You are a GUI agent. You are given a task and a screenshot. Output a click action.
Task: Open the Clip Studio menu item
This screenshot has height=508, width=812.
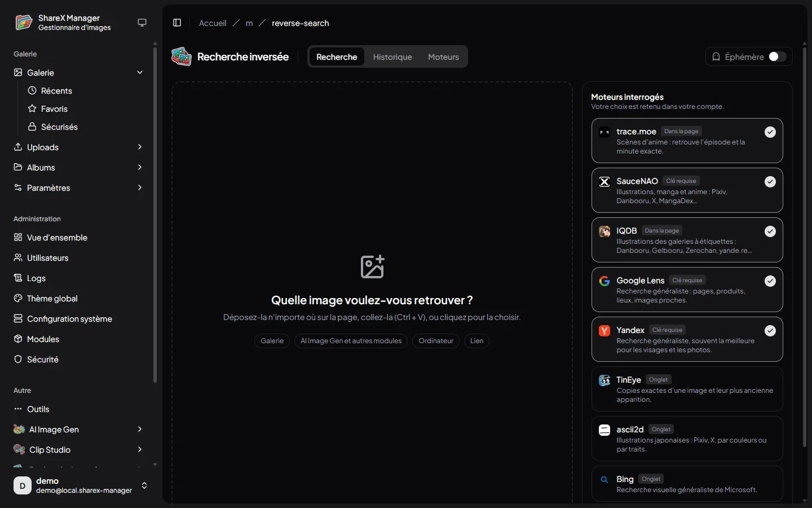click(x=79, y=449)
